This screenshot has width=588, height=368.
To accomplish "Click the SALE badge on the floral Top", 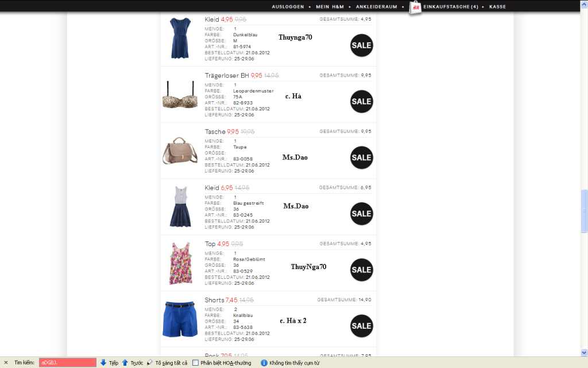I will tap(361, 270).
